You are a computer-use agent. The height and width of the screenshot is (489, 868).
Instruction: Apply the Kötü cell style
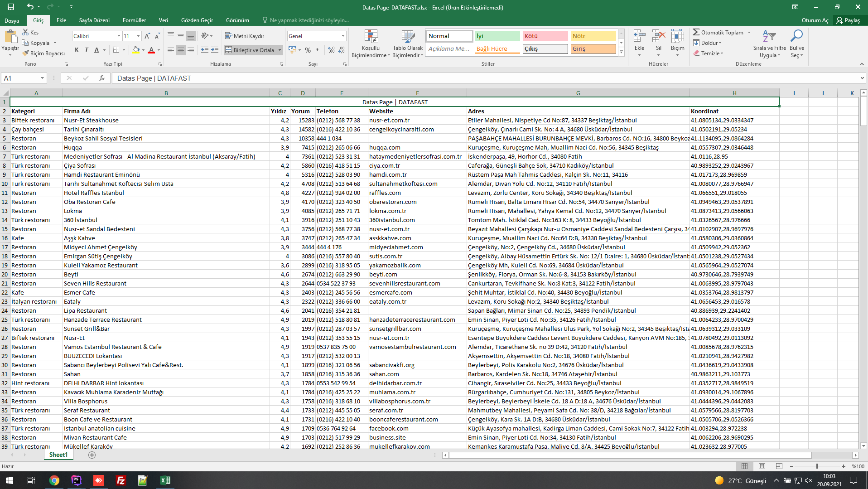tap(545, 36)
